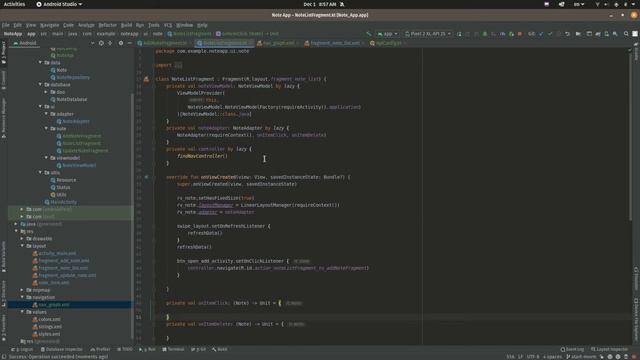Select strings.xml in values folder
This screenshot has width=640, height=360.
coord(50,327)
